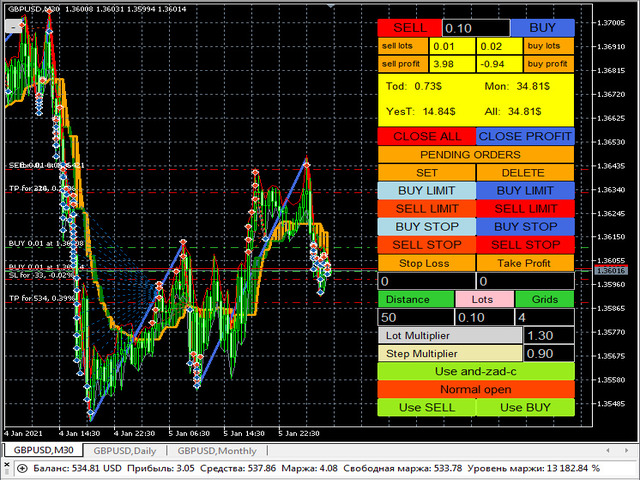Viewport: 640px width, 480px height.
Task: Click the pink Lots label button
Action: (x=484, y=299)
